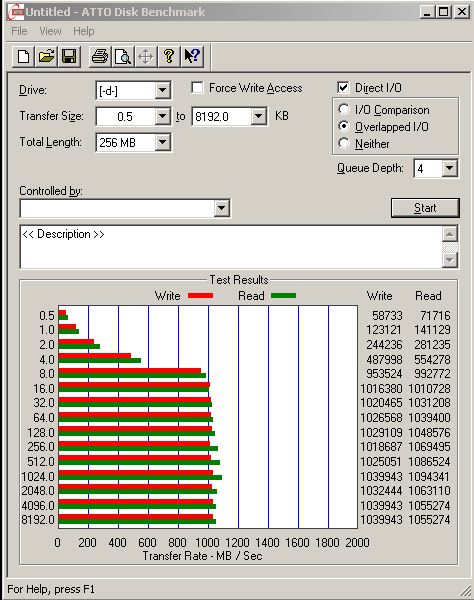Open a saved benchmark file icon
Screen dimensions: 474x600
(46, 57)
